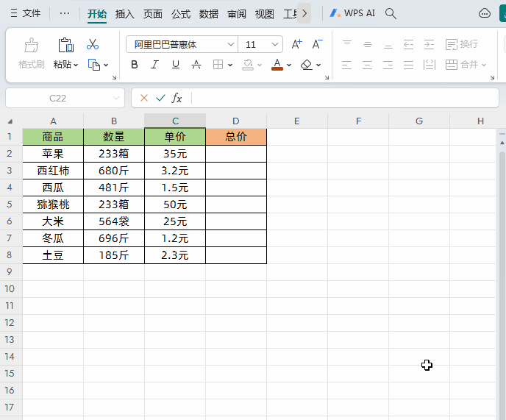The height and width of the screenshot is (420, 506).
Task: Open WPS AI assistant
Action: pos(352,13)
